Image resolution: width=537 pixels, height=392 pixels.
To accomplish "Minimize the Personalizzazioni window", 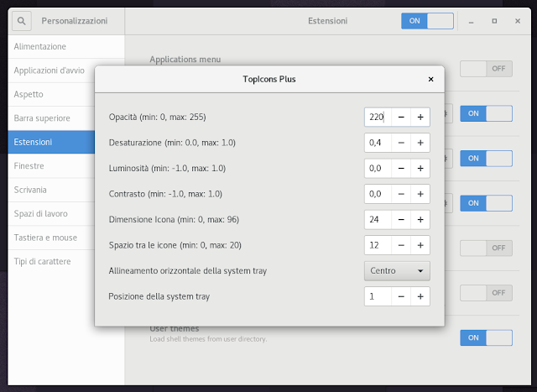I will pyautogui.click(x=472, y=21).
